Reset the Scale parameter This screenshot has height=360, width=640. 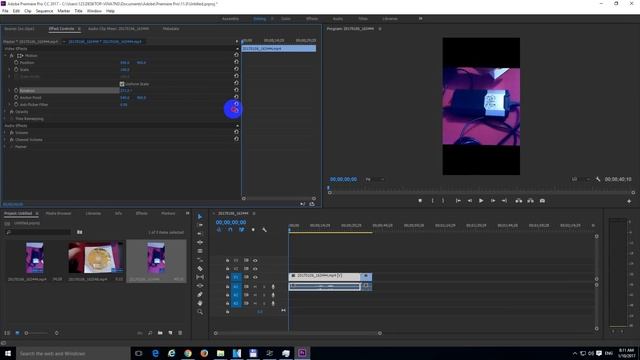[x=236, y=69]
